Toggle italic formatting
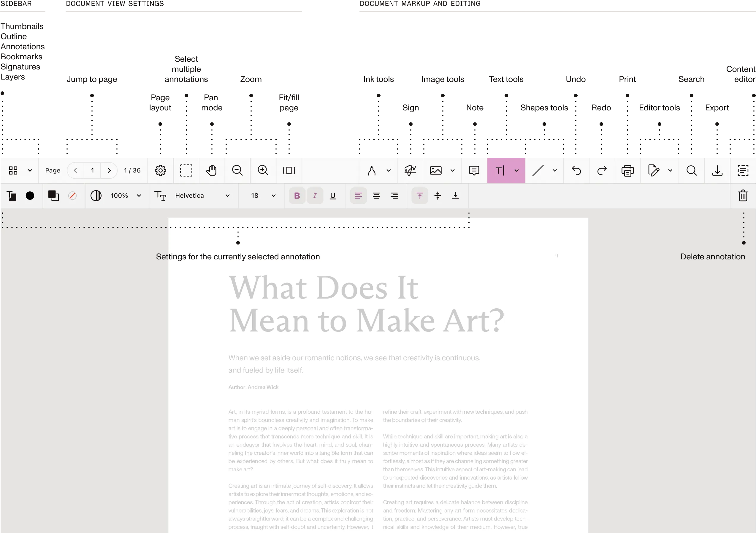The width and height of the screenshot is (756, 533). pyautogui.click(x=315, y=196)
